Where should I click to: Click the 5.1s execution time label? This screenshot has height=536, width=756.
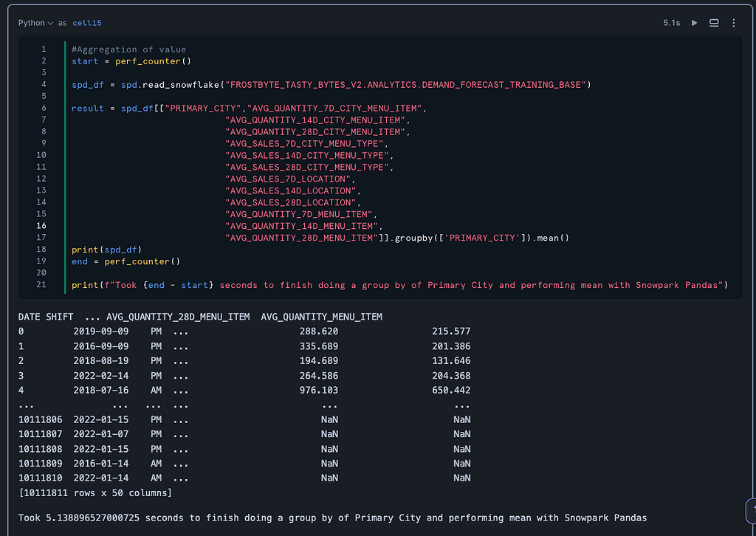[x=671, y=23]
